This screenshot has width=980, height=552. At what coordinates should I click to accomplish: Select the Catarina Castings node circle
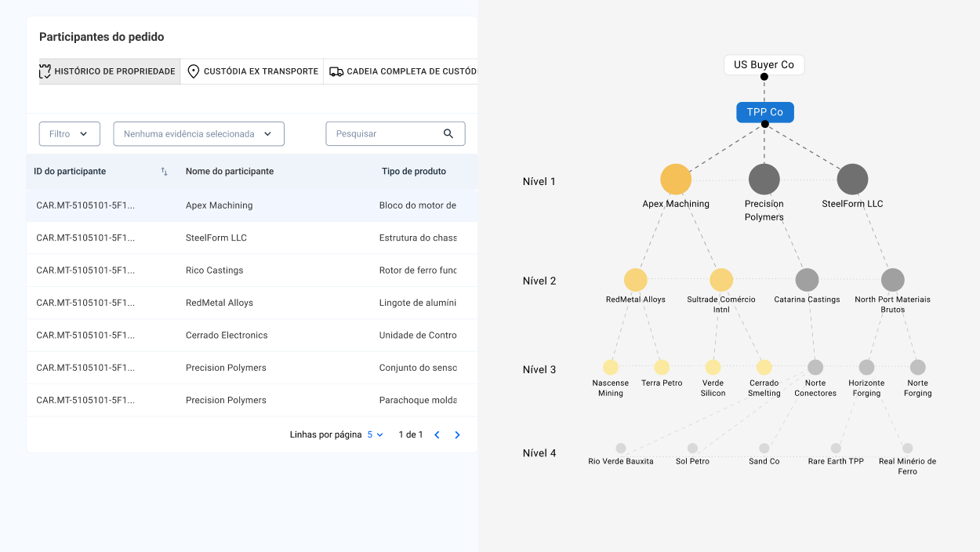(807, 280)
